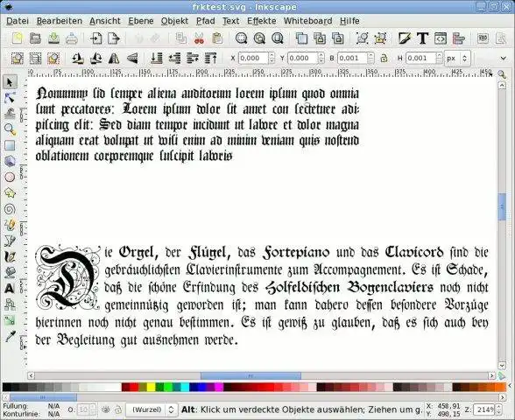Click the Cut scissors icon
The height and width of the screenshot is (420, 515).
coord(199,38)
